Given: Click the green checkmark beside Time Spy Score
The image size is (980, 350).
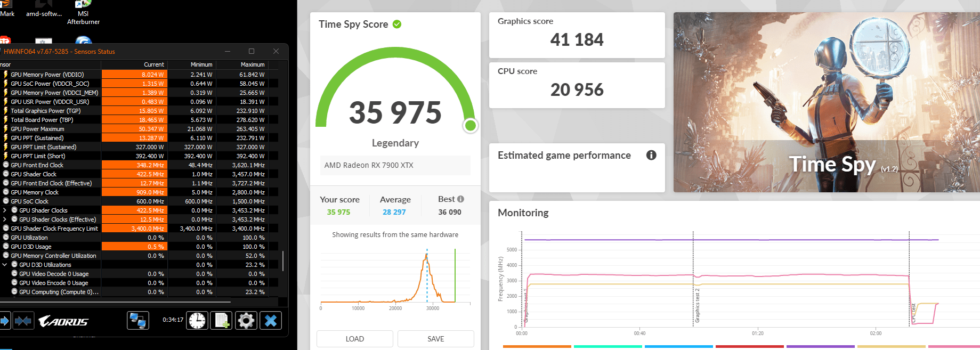Looking at the screenshot, I should tap(397, 24).
